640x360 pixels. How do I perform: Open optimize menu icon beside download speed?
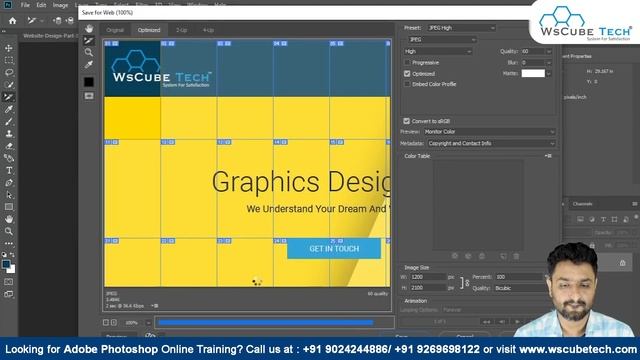pyautogui.click(x=154, y=306)
